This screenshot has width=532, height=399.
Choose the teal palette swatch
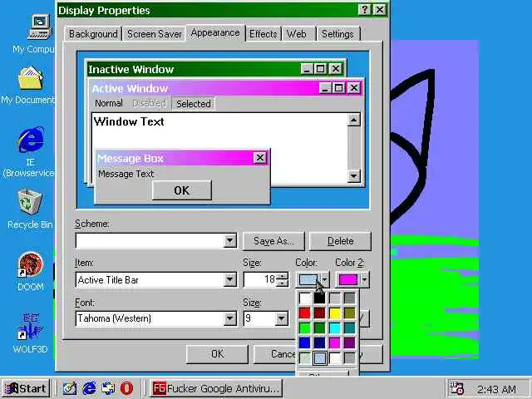pyautogui.click(x=349, y=328)
